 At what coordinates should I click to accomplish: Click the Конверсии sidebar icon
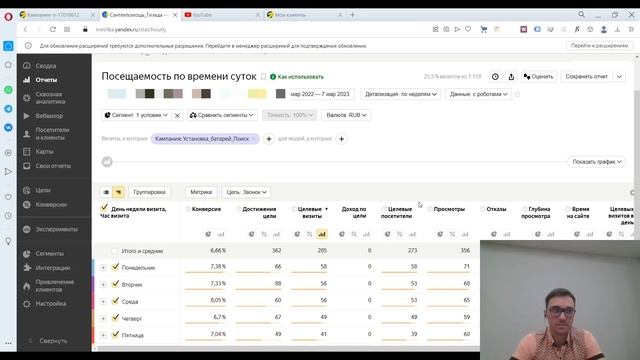click(x=27, y=204)
